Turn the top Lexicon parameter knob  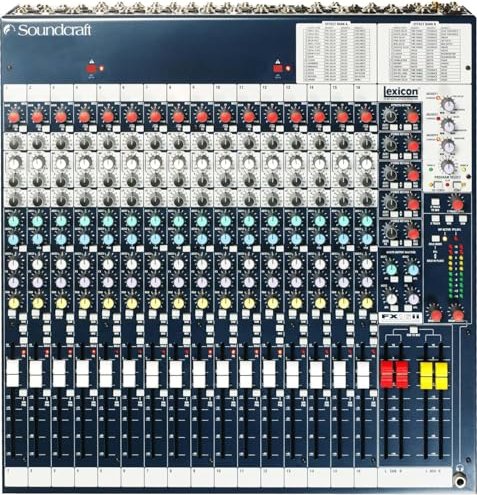point(448,104)
